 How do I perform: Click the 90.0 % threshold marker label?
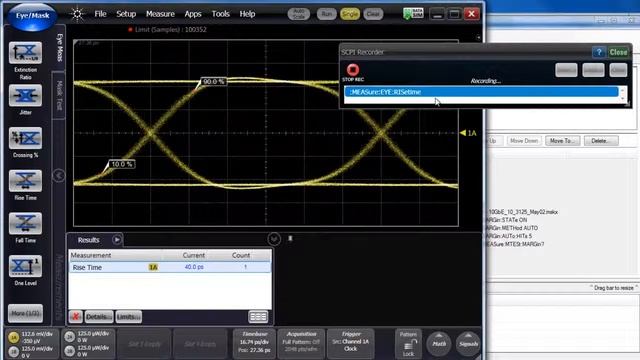[x=213, y=82]
